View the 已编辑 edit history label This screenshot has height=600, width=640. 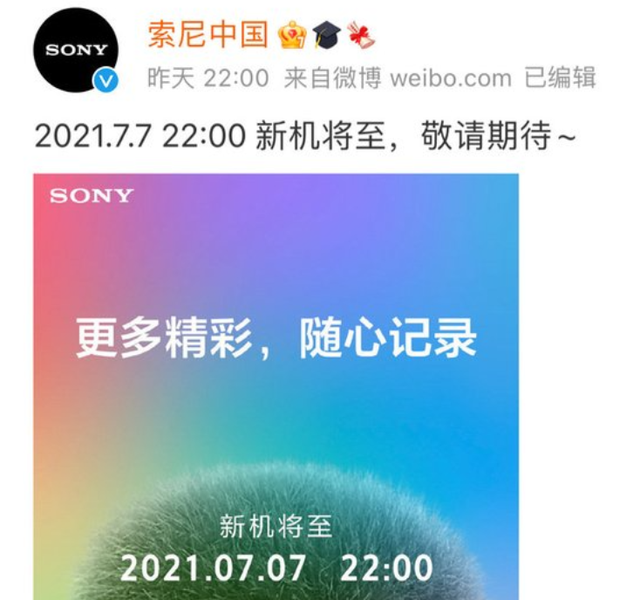click(x=560, y=78)
